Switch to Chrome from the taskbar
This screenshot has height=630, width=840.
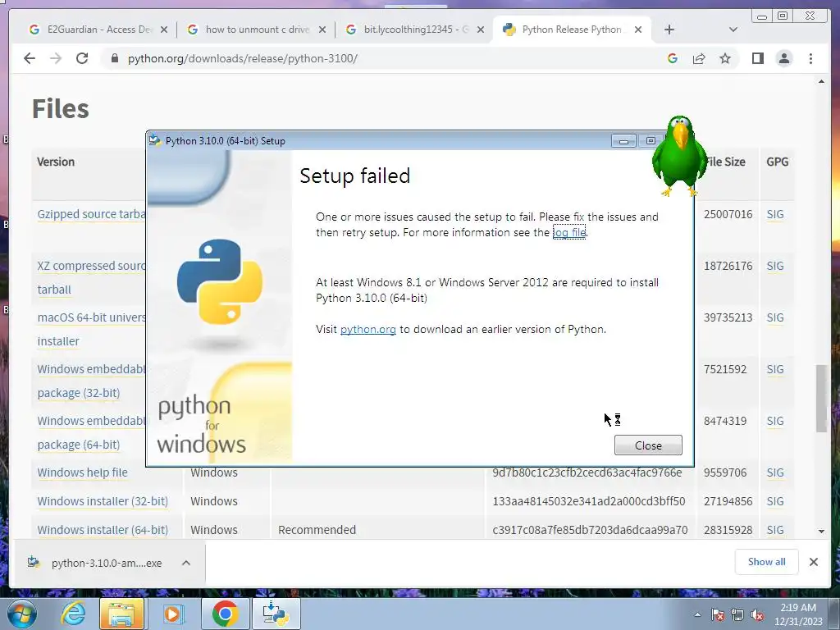click(226, 614)
